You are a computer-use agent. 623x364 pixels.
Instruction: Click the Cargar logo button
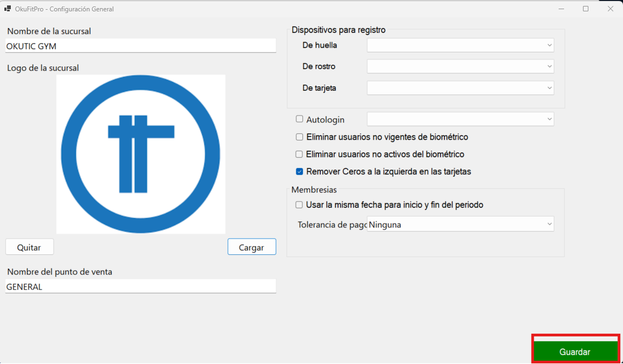(251, 247)
